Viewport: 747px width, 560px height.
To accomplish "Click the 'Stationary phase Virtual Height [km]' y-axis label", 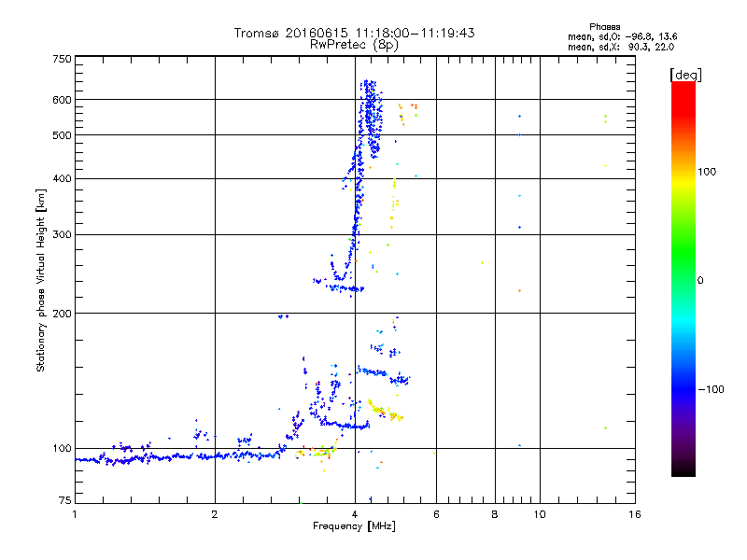I will coord(41,280).
